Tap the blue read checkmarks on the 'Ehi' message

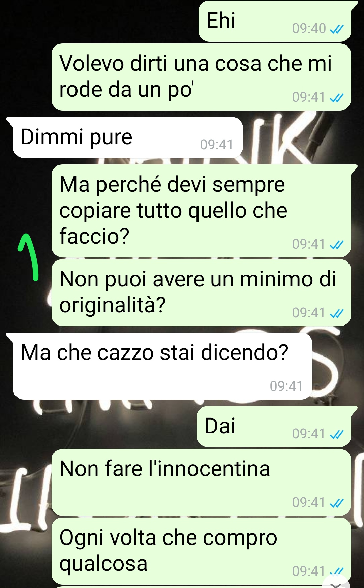[336, 29]
